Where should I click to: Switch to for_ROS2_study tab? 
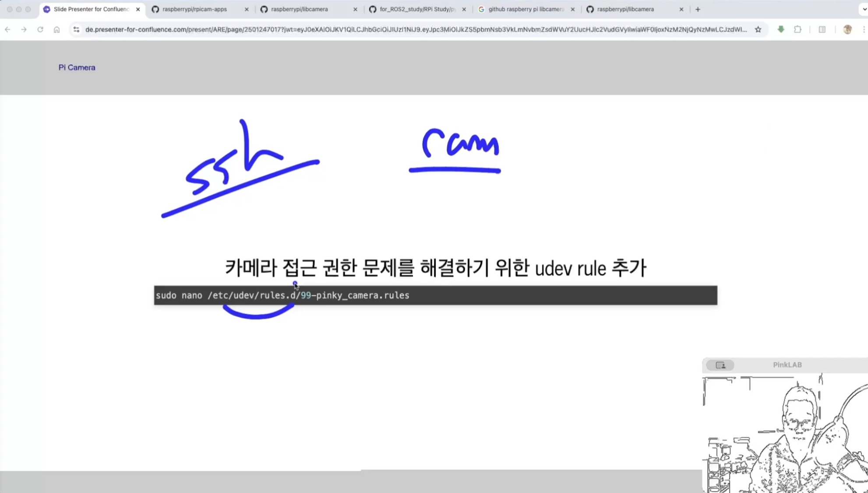click(x=417, y=9)
